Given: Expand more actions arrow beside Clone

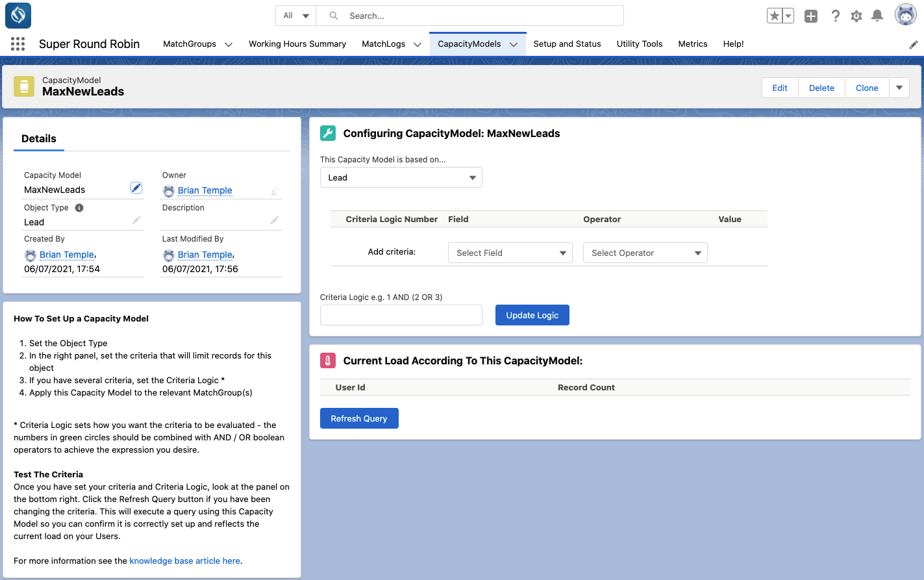Looking at the screenshot, I should tap(899, 88).
